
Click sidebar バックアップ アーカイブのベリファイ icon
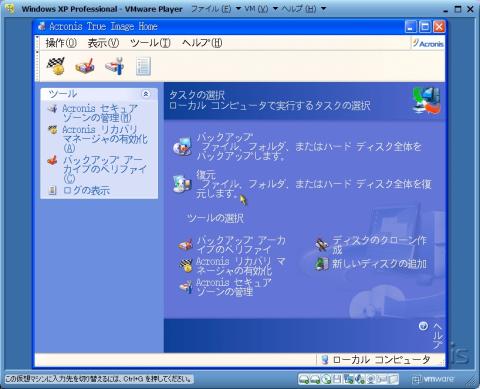coord(53,160)
